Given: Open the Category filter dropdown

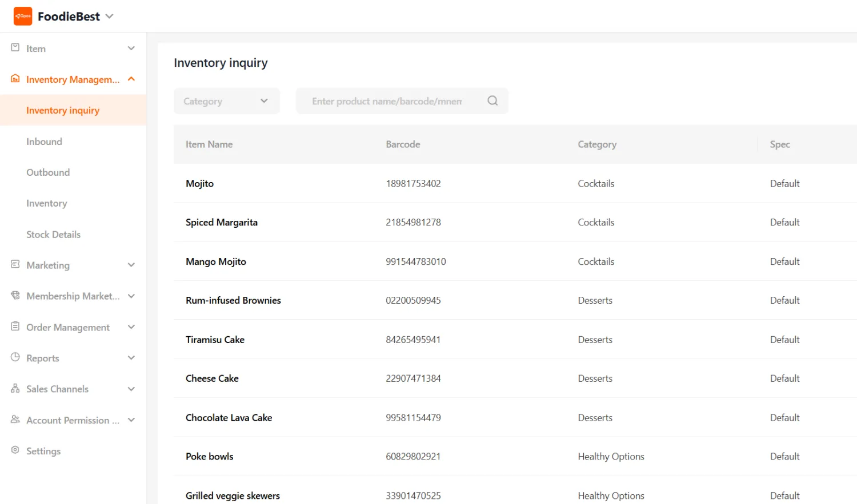Looking at the screenshot, I should (x=226, y=101).
